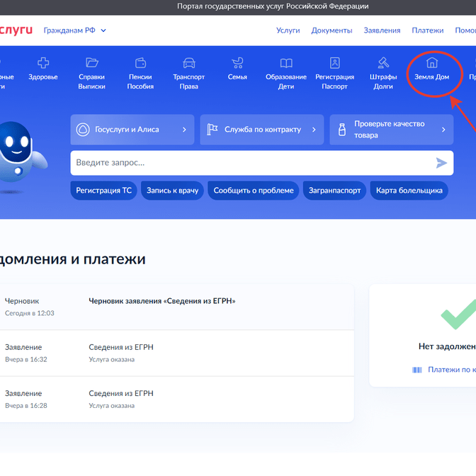476x476 pixels.
Task: Click the Регистрация ТС quick button
Action: pyautogui.click(x=104, y=191)
